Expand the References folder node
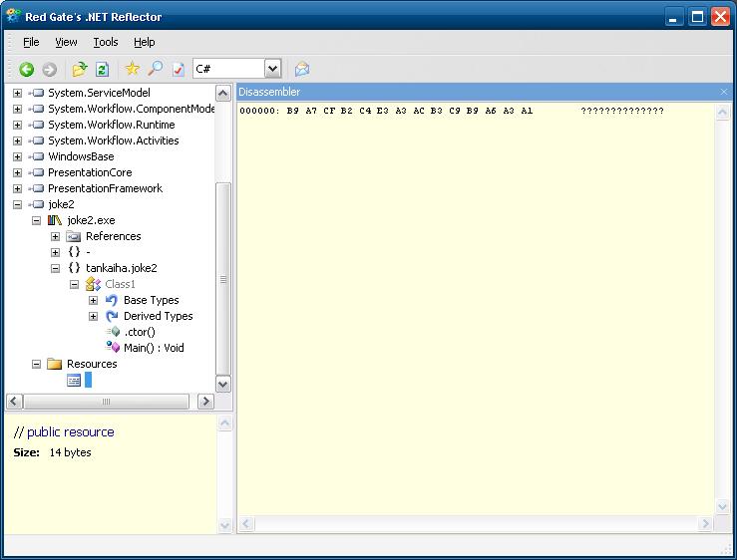This screenshot has height=560, width=737. point(56,237)
